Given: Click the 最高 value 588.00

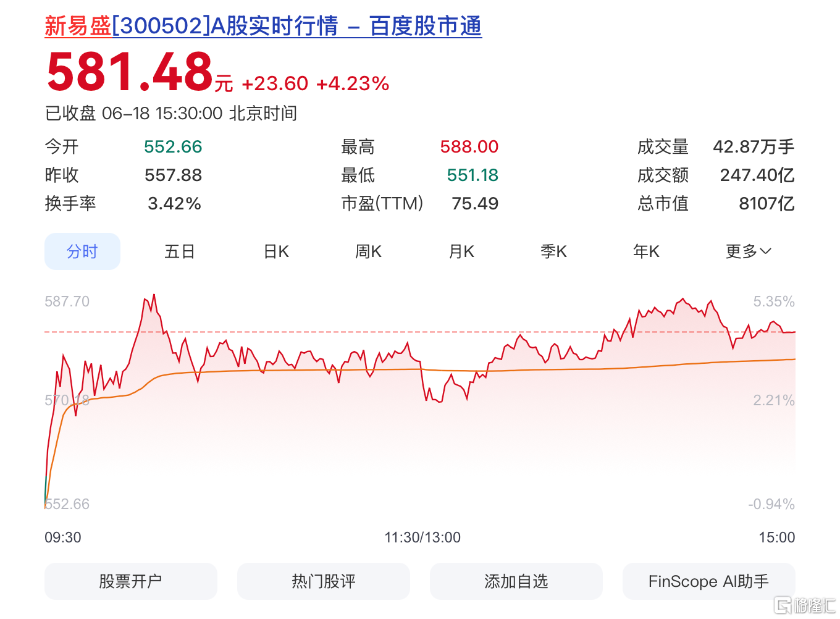Looking at the screenshot, I should (469, 147).
